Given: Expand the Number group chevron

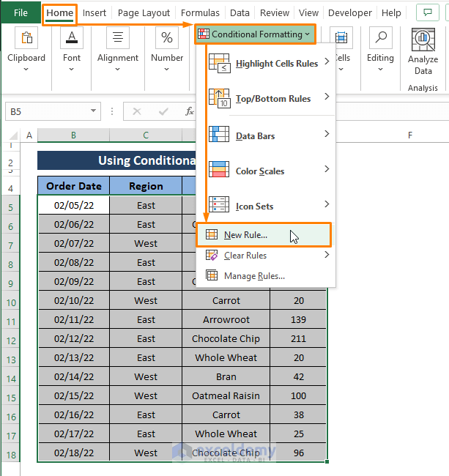Looking at the screenshot, I should (x=167, y=70).
